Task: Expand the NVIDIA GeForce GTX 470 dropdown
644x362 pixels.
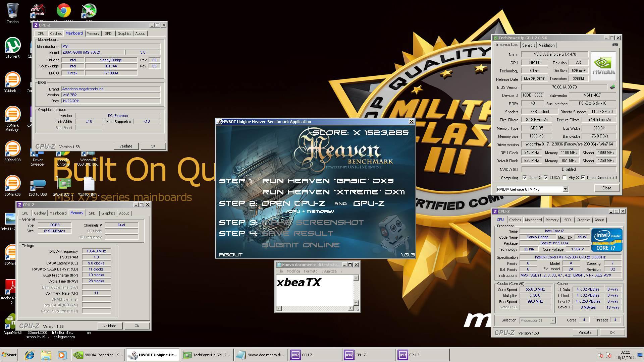Action: click(565, 189)
